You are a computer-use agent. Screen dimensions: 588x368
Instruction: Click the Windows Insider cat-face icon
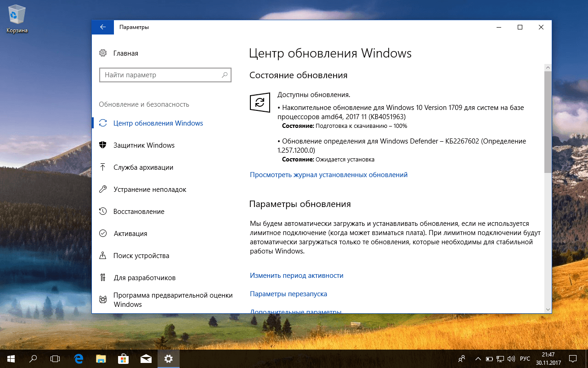tap(103, 300)
